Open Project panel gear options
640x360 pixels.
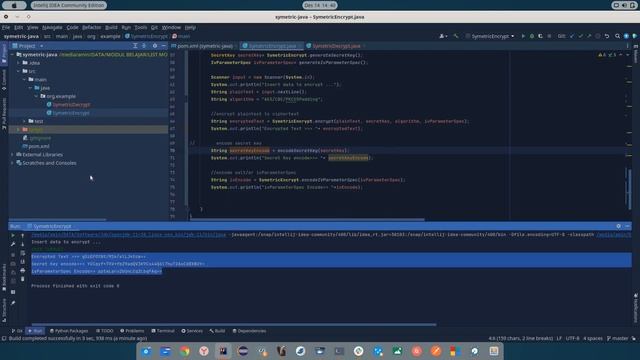click(155, 46)
